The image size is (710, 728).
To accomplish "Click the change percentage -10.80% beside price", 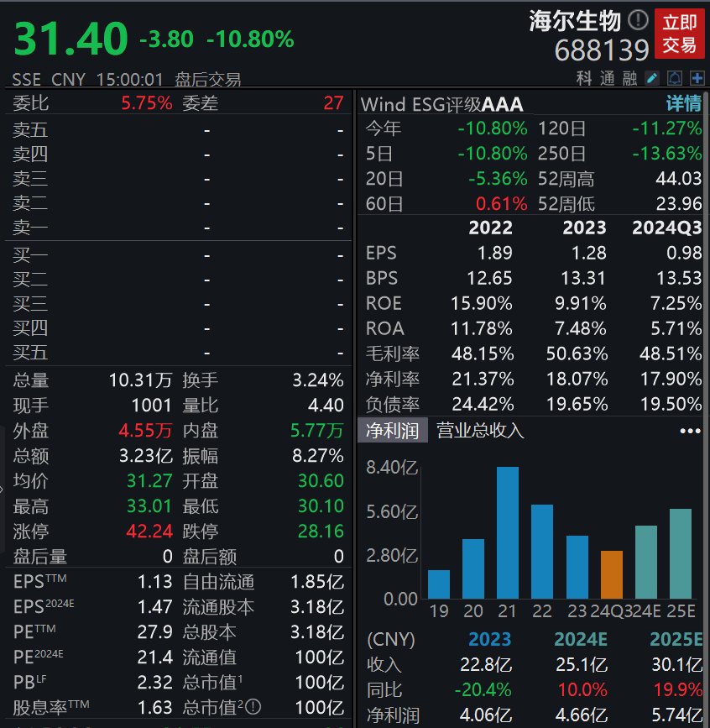I will coord(250,39).
